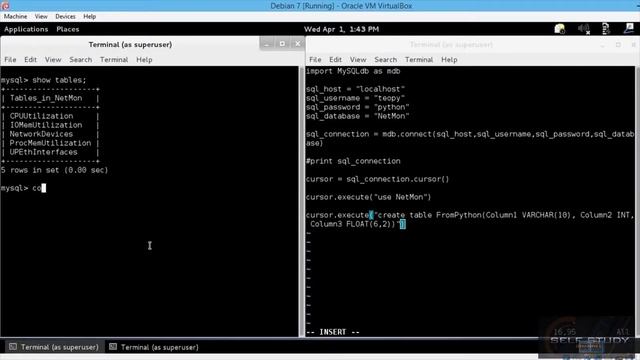The height and width of the screenshot is (360, 640).
Task: Open the Places menu in top panel
Action: click(x=68, y=29)
